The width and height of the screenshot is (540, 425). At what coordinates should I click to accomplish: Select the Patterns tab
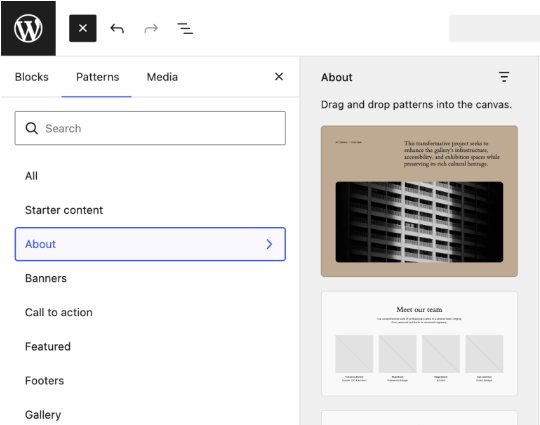[97, 77]
